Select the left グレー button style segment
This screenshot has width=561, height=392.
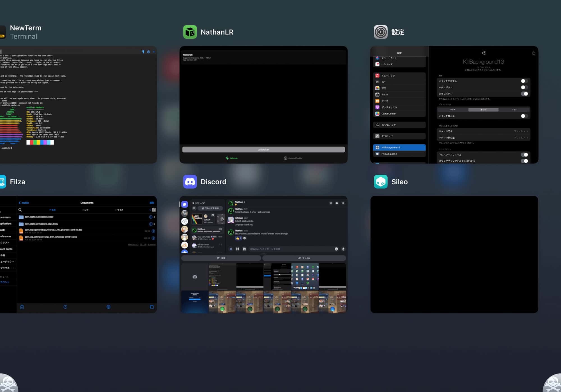[453, 110]
